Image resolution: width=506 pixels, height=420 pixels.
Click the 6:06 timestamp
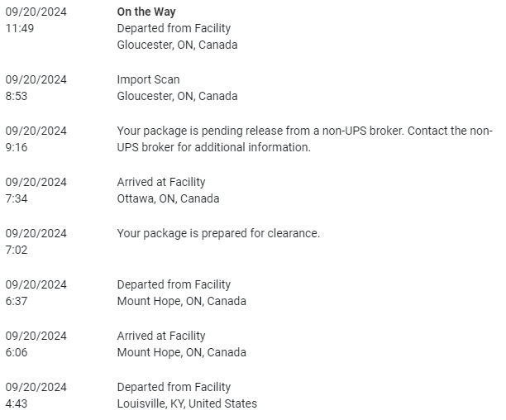click(17, 352)
